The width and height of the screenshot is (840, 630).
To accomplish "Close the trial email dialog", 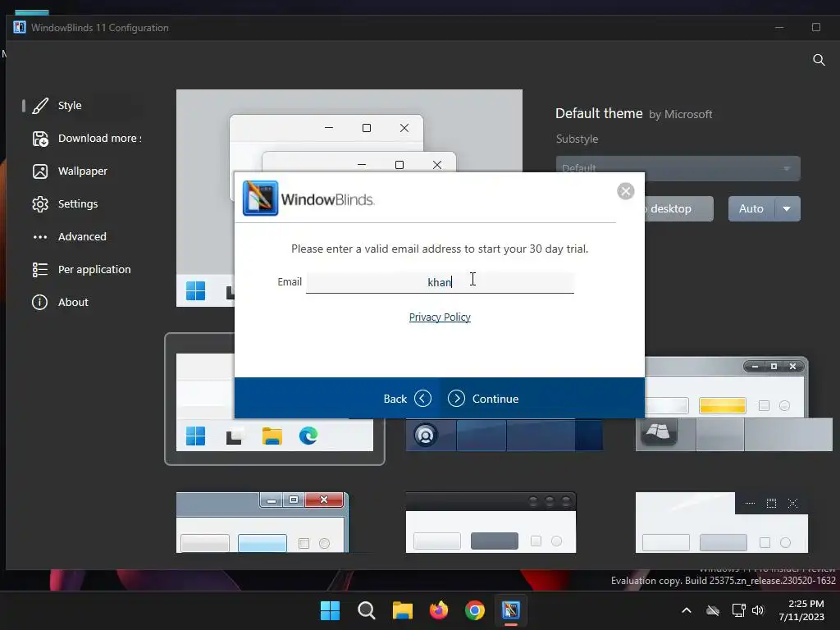I will (x=625, y=191).
